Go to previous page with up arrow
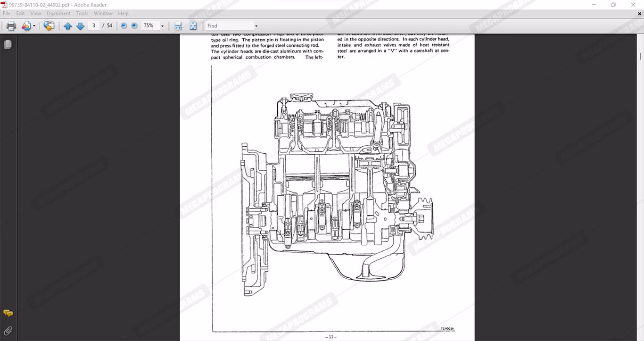 [x=67, y=26]
